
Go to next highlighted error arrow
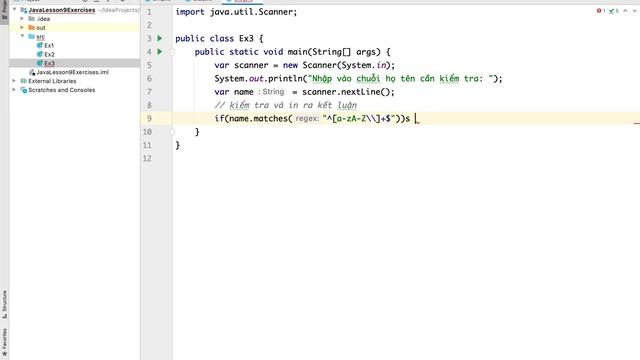pos(635,11)
